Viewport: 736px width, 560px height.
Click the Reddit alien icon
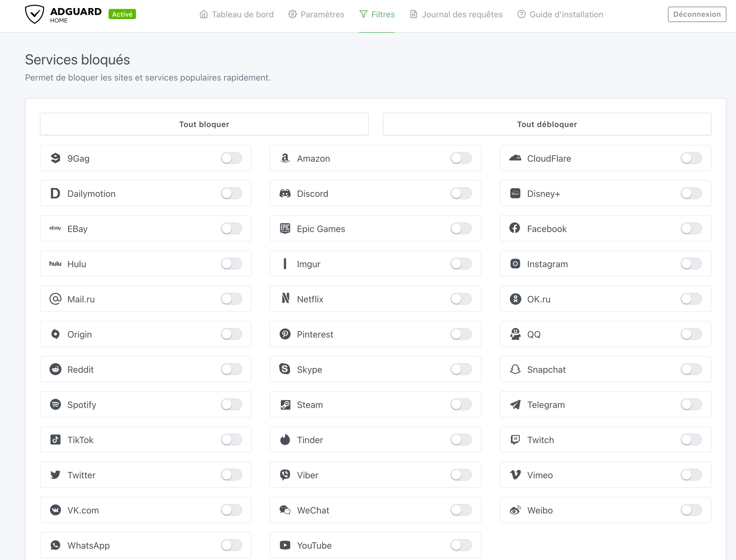coord(55,369)
